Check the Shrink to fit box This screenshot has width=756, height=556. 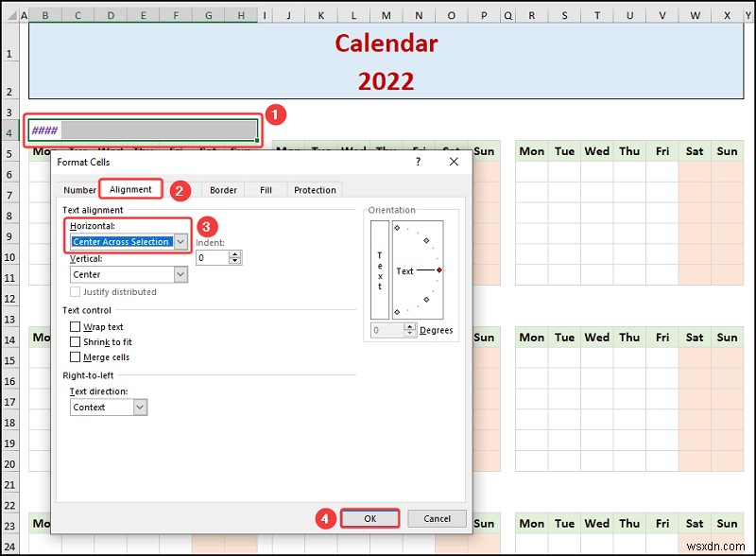77,341
